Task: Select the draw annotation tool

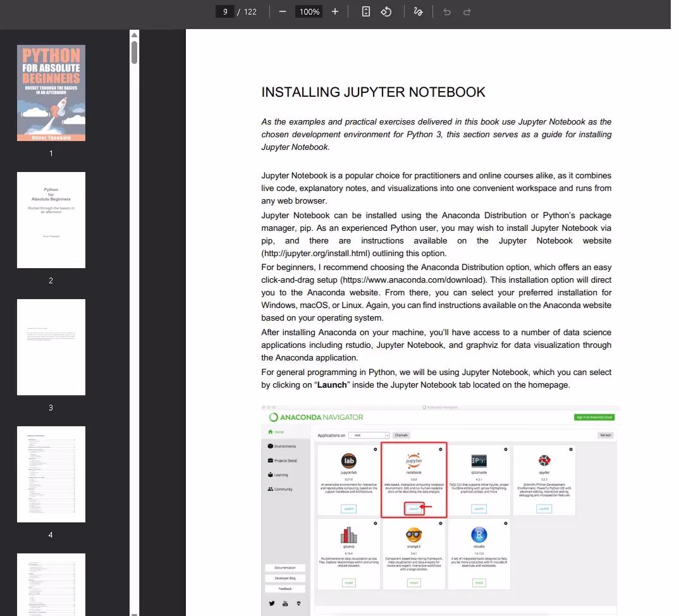Action: pyautogui.click(x=418, y=11)
